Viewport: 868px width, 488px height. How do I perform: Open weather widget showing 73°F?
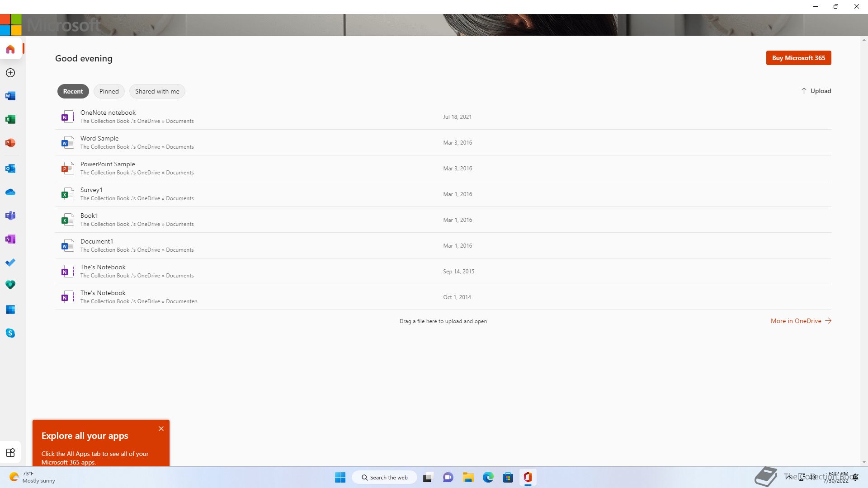point(32,477)
